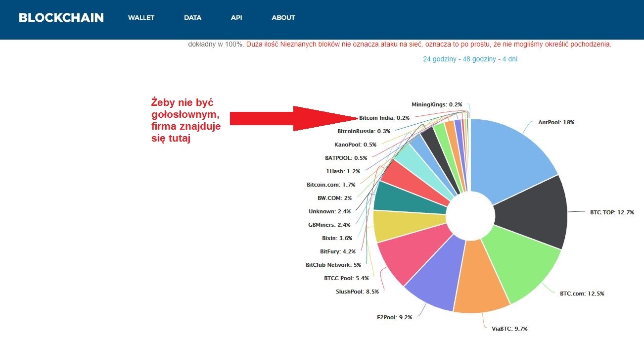Open the API menu
This screenshot has width=644, height=345.
click(236, 18)
